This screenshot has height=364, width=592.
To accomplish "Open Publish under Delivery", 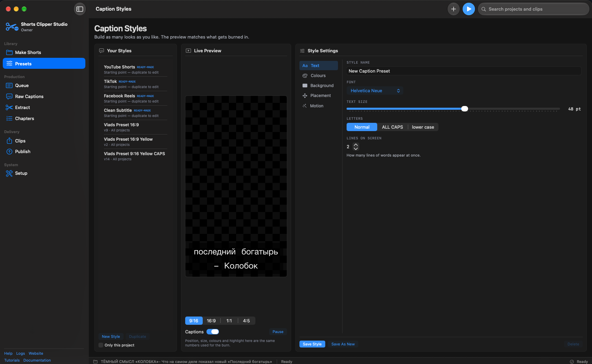I will (x=44, y=151).
